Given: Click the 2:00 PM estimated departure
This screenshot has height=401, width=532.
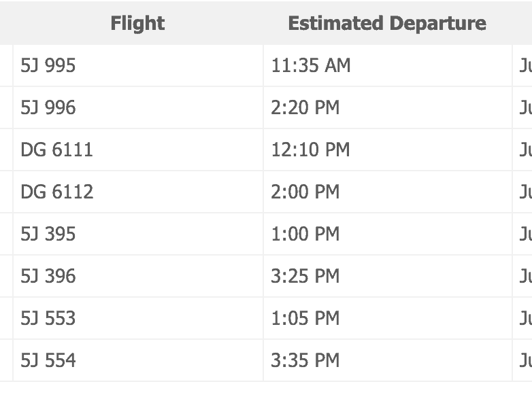Looking at the screenshot, I should pos(305,192).
